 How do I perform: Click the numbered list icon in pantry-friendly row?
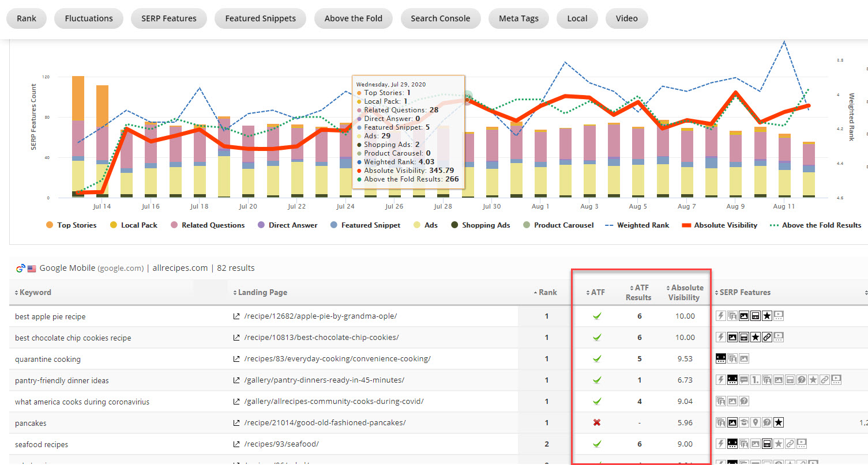(756, 380)
